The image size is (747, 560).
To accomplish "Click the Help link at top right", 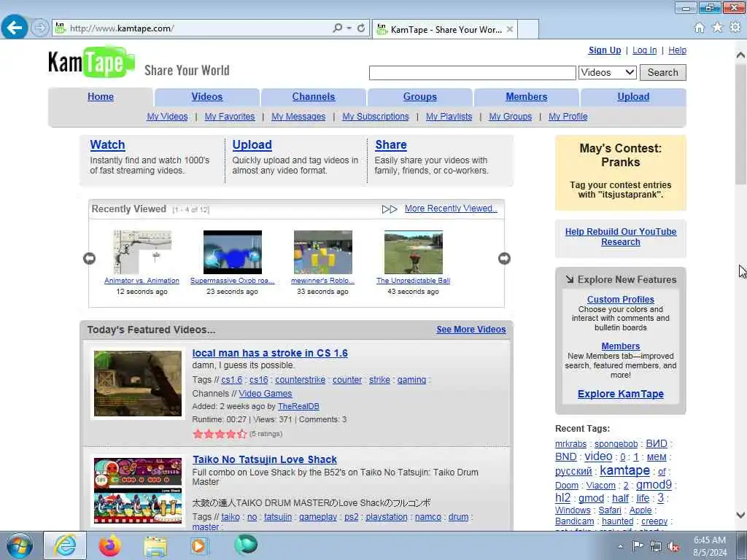I will [677, 50].
